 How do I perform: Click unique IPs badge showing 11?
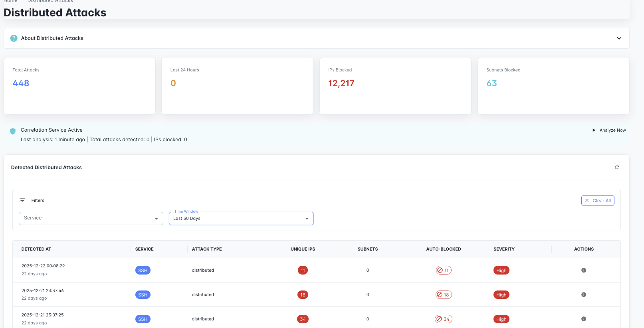(x=303, y=271)
